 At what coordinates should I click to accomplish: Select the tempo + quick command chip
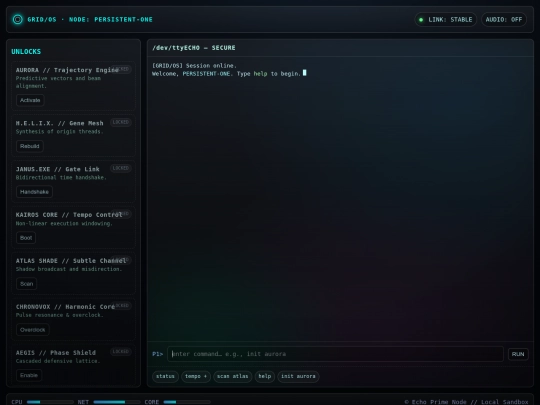tap(196, 376)
